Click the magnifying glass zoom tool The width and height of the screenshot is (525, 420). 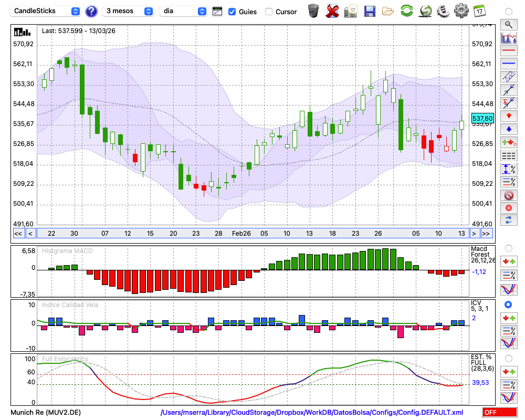(x=508, y=24)
